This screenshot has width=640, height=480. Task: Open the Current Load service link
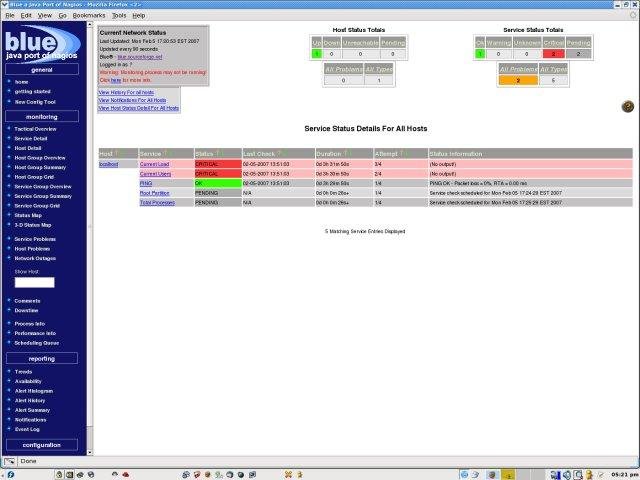point(154,164)
